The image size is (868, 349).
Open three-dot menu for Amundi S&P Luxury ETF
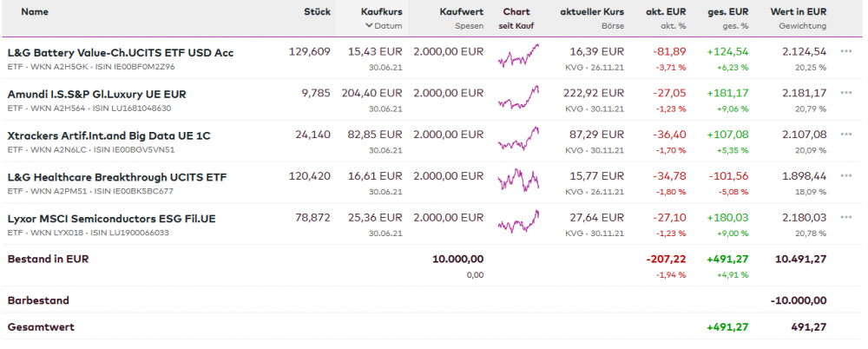846,93
